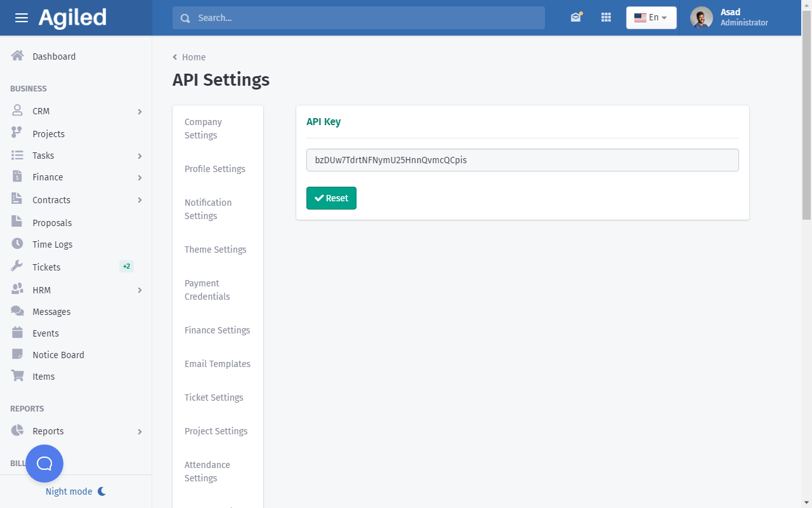Open the apps grid icon
Viewport: 812px width, 508px height.
pyautogui.click(x=606, y=18)
